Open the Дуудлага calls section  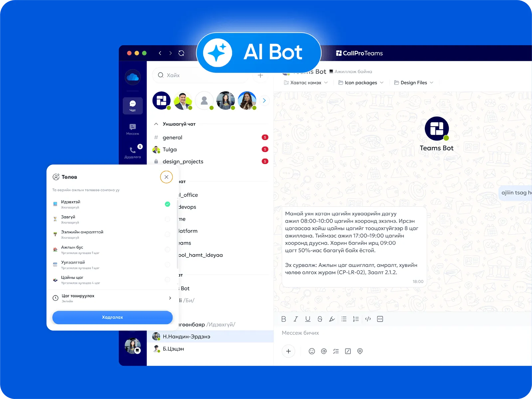tap(132, 152)
